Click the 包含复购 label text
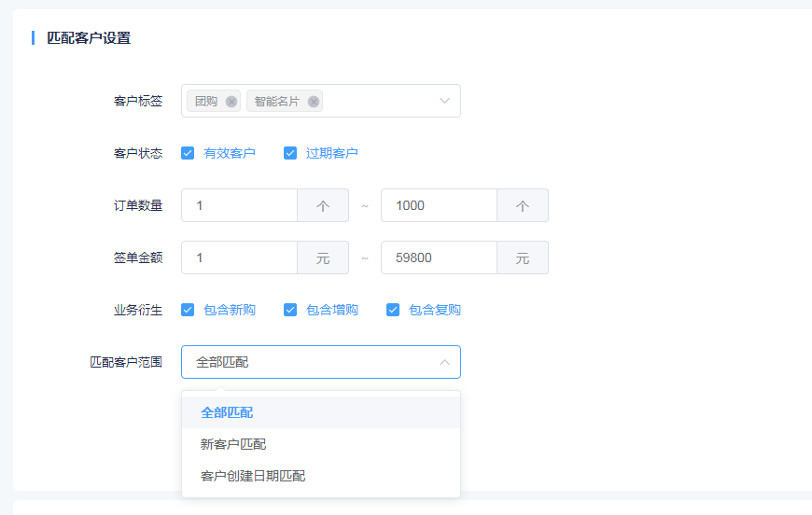 pyautogui.click(x=435, y=310)
